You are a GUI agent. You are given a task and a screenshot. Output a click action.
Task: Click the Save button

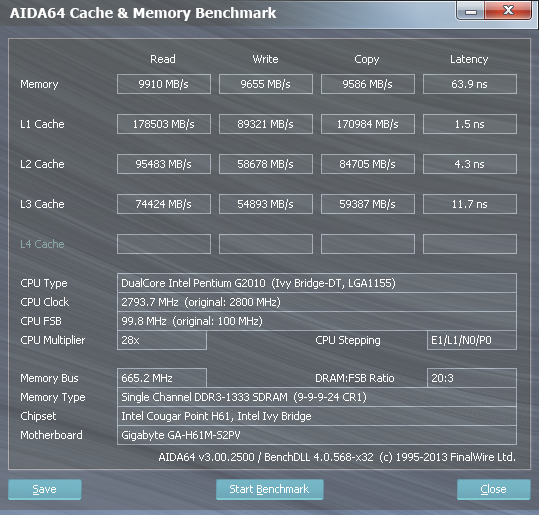pyautogui.click(x=45, y=489)
